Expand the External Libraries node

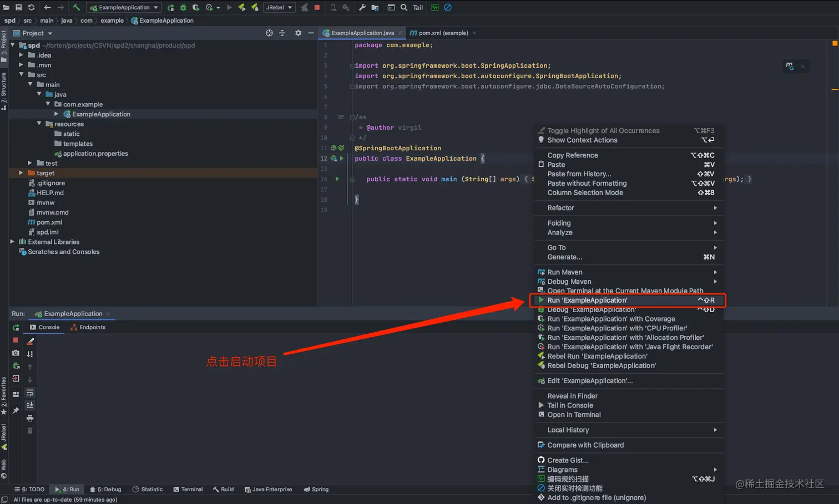12,242
